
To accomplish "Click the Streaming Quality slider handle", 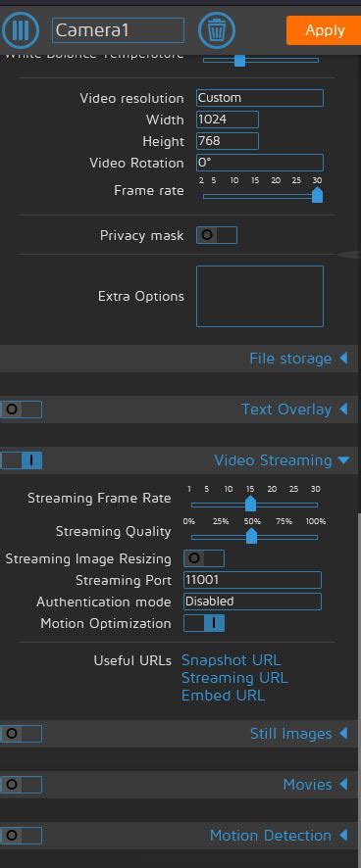I will click(x=251, y=536).
